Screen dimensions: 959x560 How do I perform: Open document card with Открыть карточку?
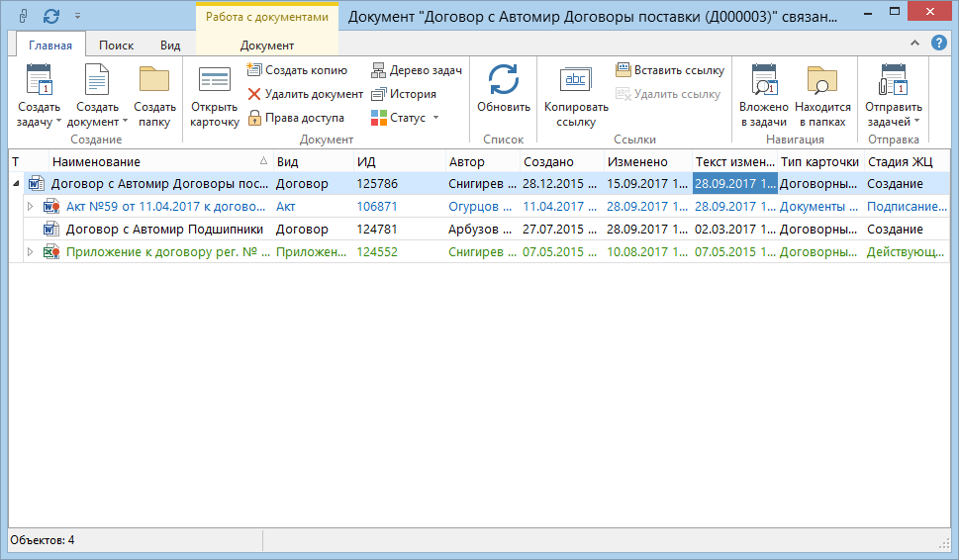[x=215, y=98]
